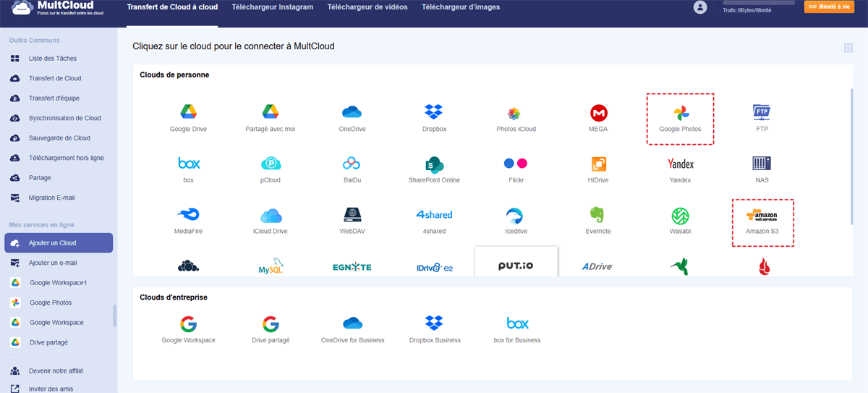Choose Dropbox cloud service

point(434,118)
